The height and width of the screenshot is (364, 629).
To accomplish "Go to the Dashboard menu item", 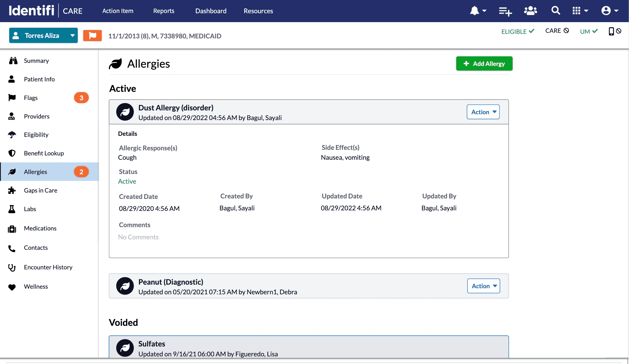I will click(211, 11).
